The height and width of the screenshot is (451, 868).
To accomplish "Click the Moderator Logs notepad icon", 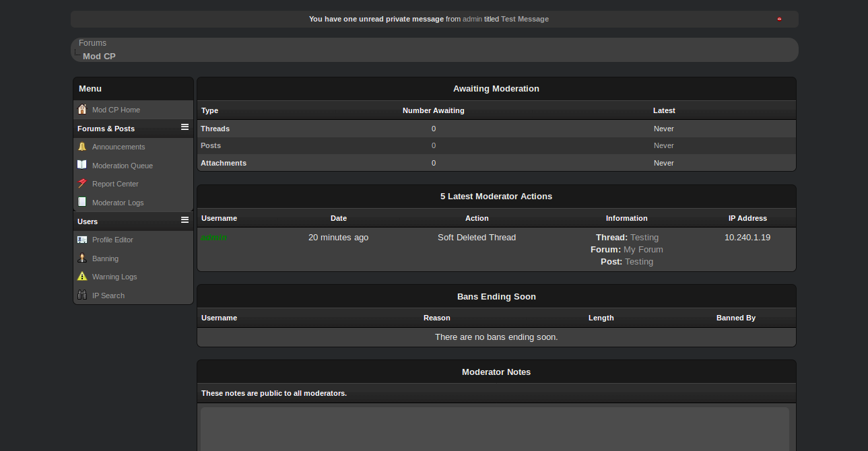I will click(82, 203).
